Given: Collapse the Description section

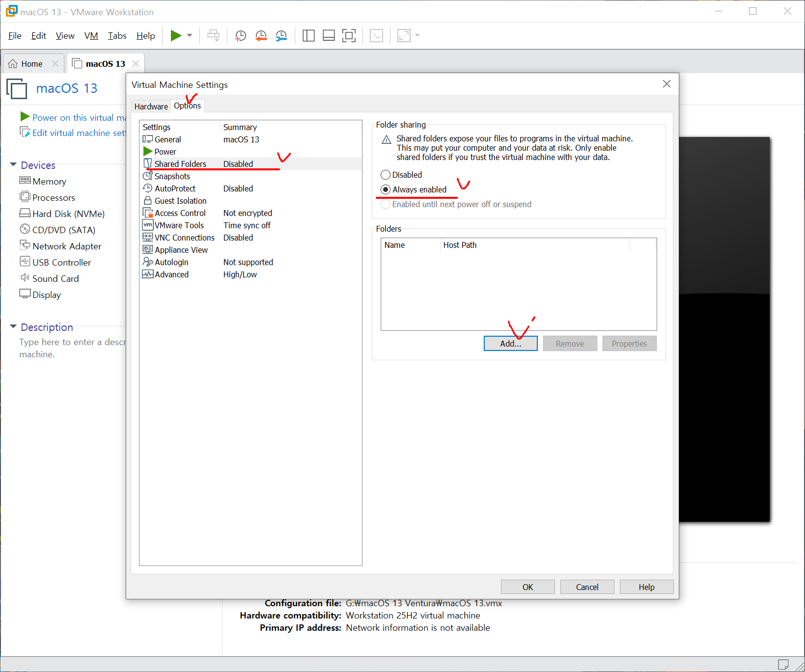Looking at the screenshot, I should pyautogui.click(x=13, y=326).
